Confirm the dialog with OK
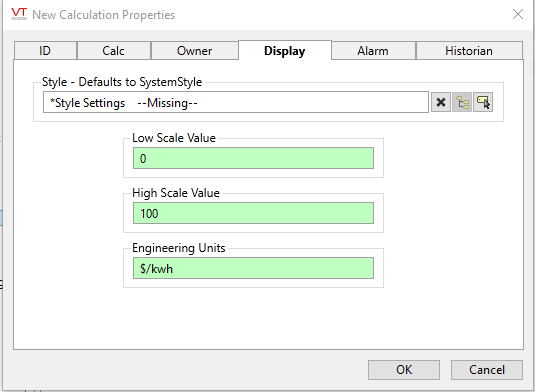This screenshot has height=392, width=535. (x=404, y=370)
